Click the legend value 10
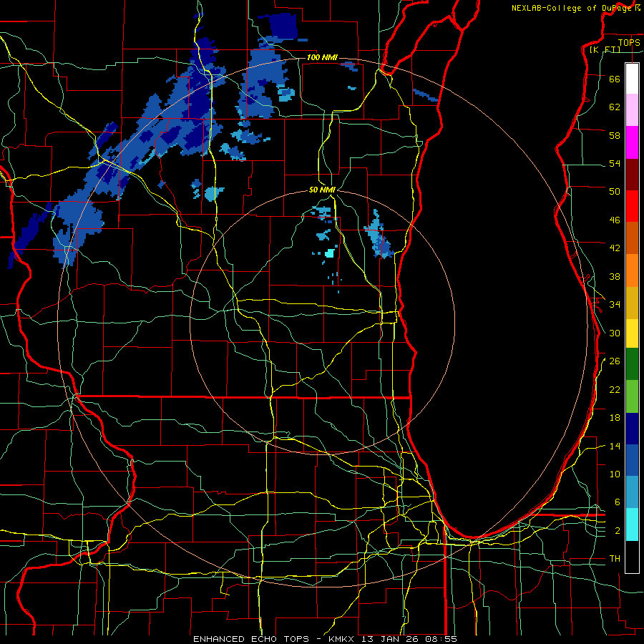 (615, 474)
